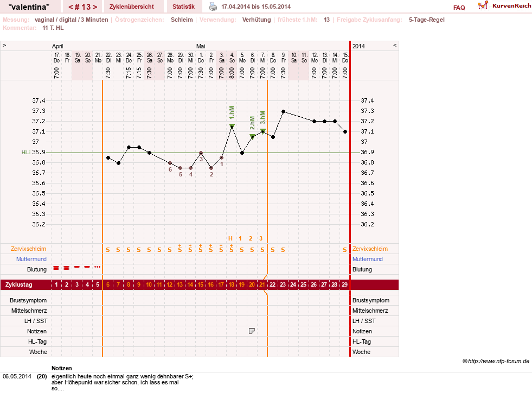The height and width of the screenshot is (405, 532).
Task: Click the dotted bleeding mark on day 5
Action: [98, 267]
